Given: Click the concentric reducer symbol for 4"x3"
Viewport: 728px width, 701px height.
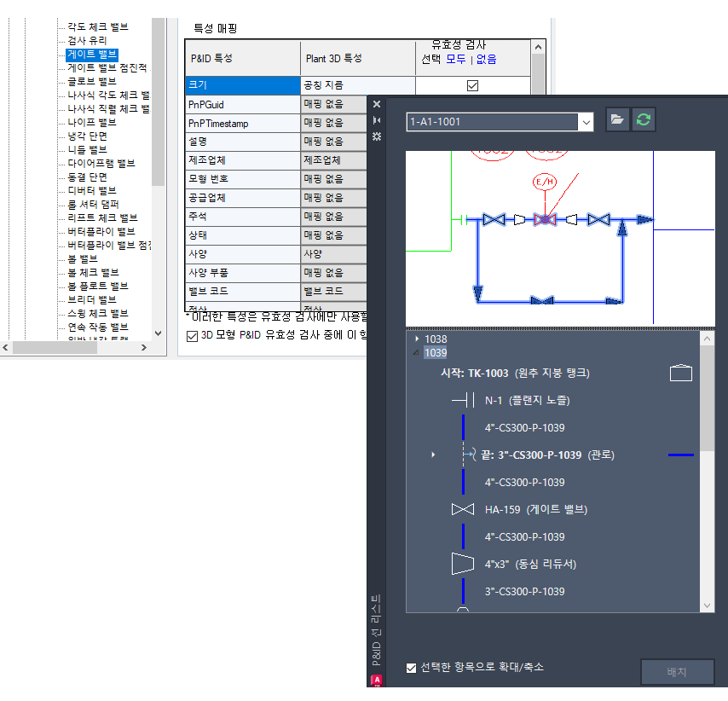Looking at the screenshot, I should 463,564.
